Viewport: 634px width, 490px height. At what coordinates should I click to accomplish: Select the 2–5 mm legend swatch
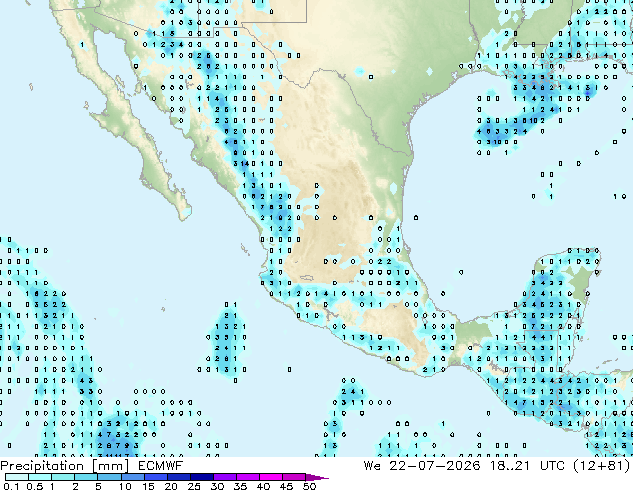(86, 477)
